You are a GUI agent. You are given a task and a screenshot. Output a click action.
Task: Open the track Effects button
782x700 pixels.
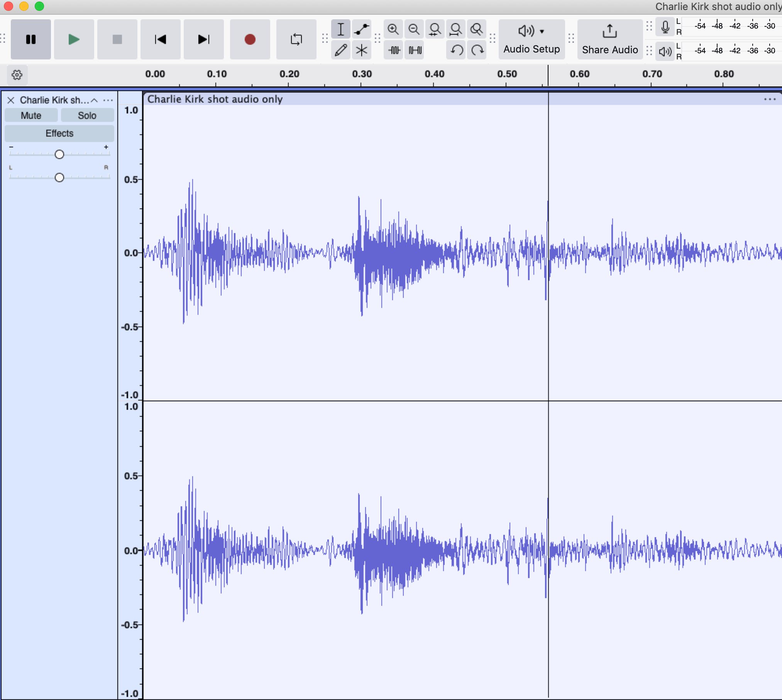point(59,133)
